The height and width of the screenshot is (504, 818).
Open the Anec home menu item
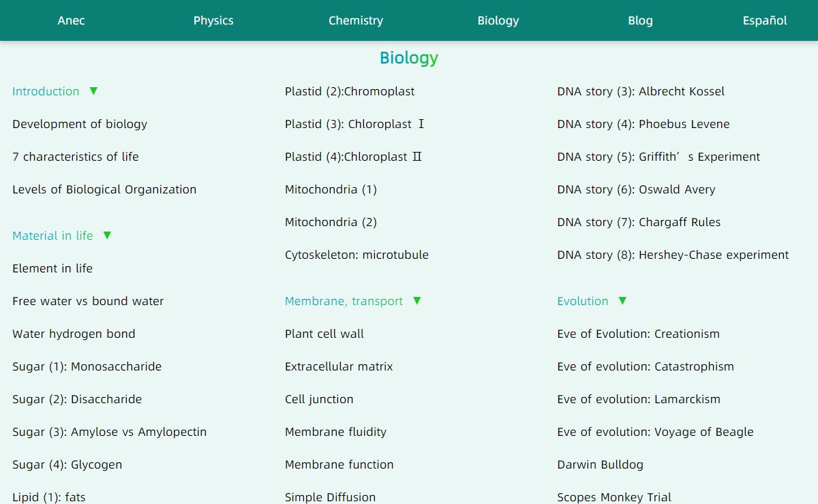point(71,20)
